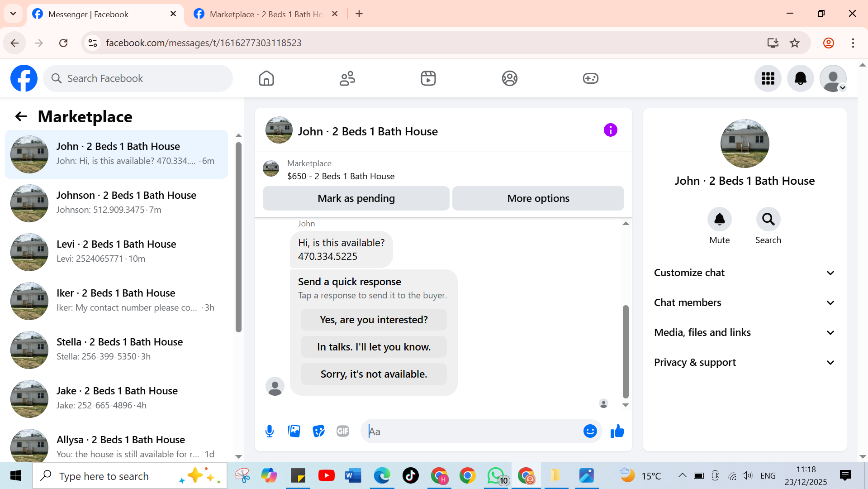Click the Aa message input field
868x489 pixels.
tap(473, 431)
